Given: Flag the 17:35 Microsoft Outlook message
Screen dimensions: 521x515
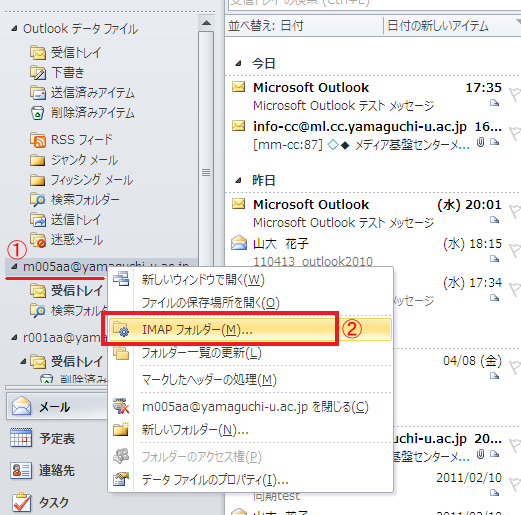Looking at the screenshot, I should [515, 95].
